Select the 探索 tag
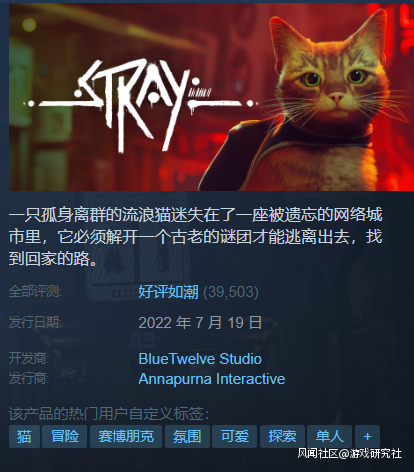 click(x=282, y=436)
